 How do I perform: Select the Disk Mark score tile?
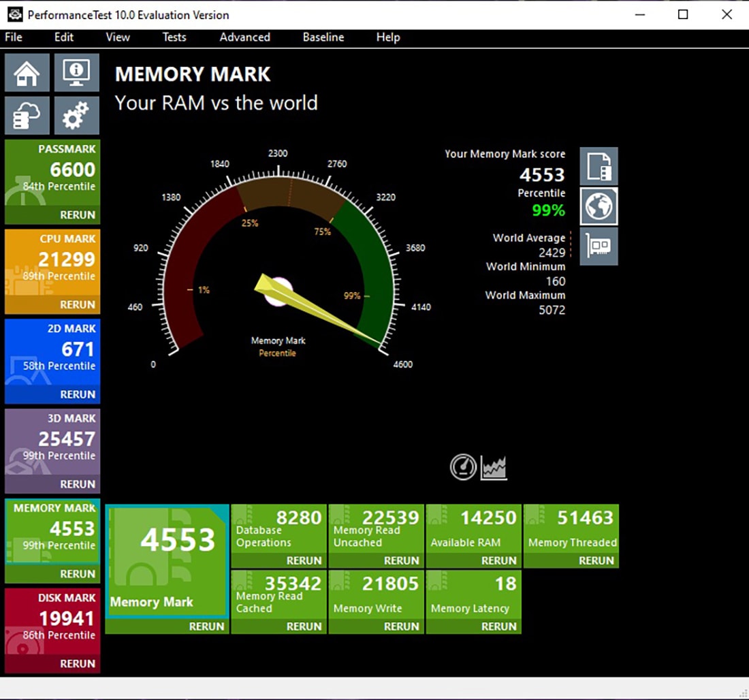point(52,621)
